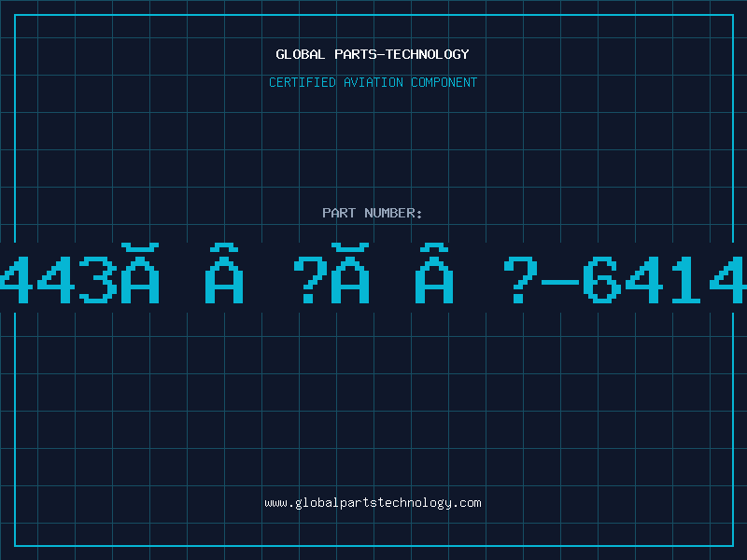747x560 pixels.
Task: Click the PART NUMBER: label
Action: 373,213
